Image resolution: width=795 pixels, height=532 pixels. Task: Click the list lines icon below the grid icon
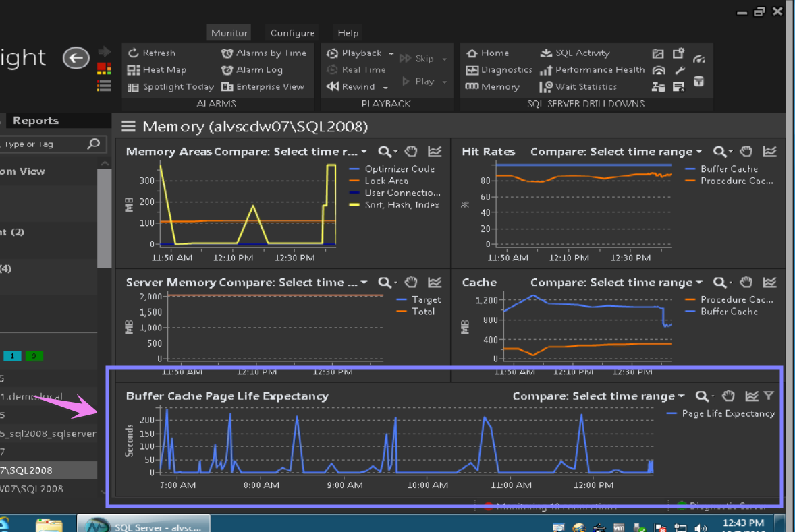coord(104,86)
